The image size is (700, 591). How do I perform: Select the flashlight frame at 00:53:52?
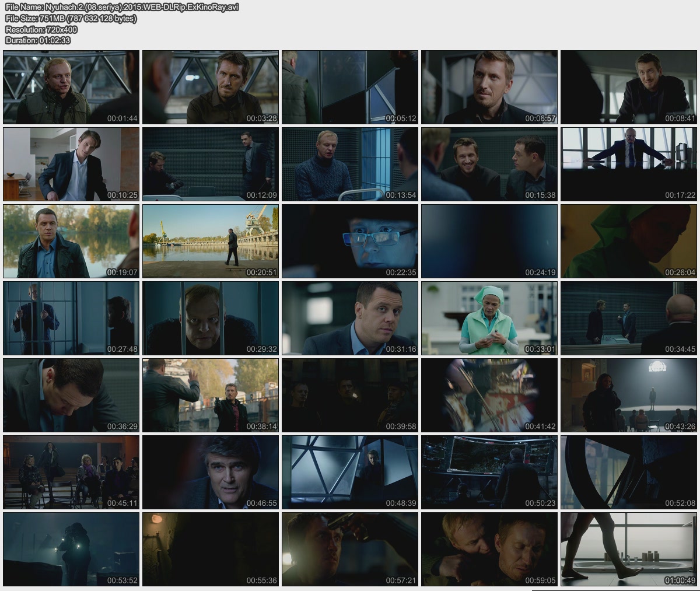tap(71, 549)
